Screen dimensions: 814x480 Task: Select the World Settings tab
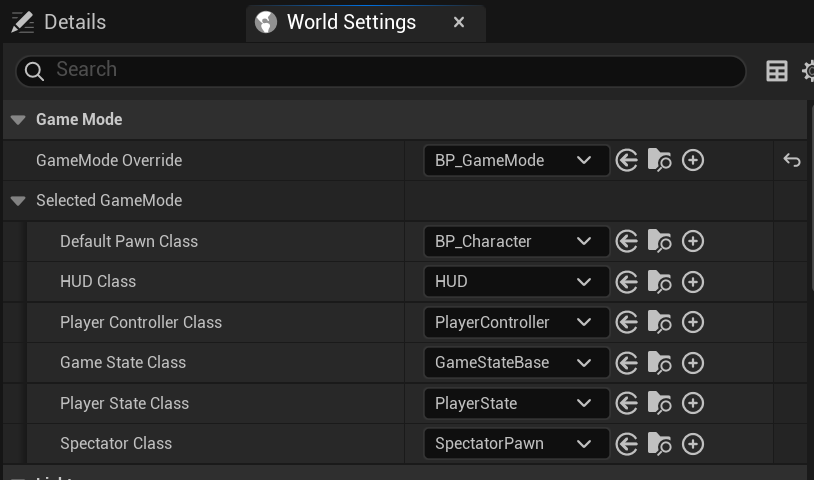tap(351, 22)
